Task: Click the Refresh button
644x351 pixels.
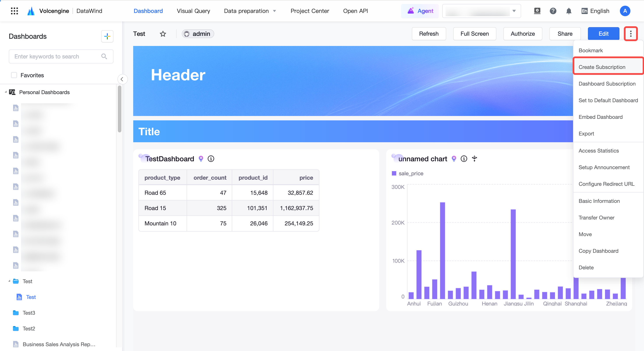Action: coord(428,34)
